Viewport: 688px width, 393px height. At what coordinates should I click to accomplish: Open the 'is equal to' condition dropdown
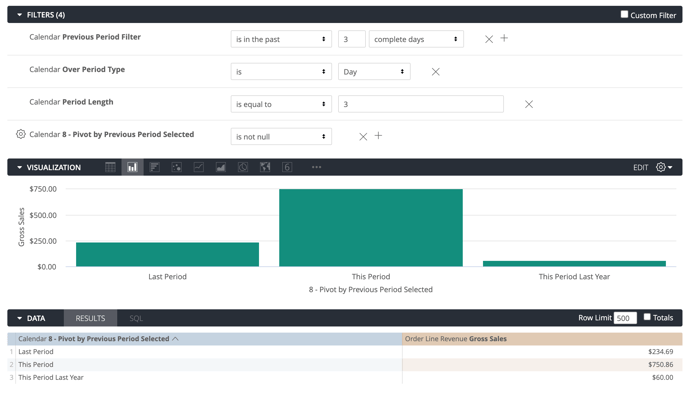pyautogui.click(x=281, y=104)
